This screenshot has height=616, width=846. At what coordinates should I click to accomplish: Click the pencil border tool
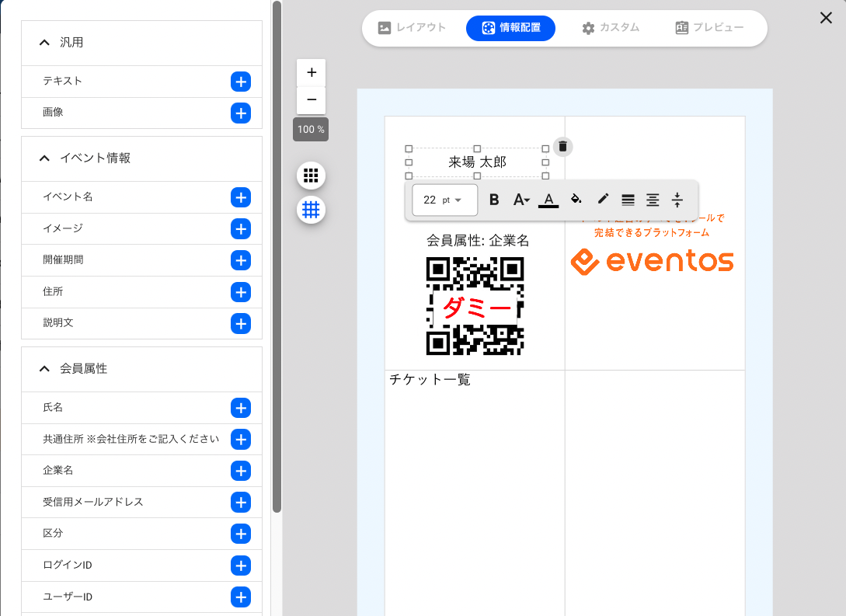coord(603,199)
